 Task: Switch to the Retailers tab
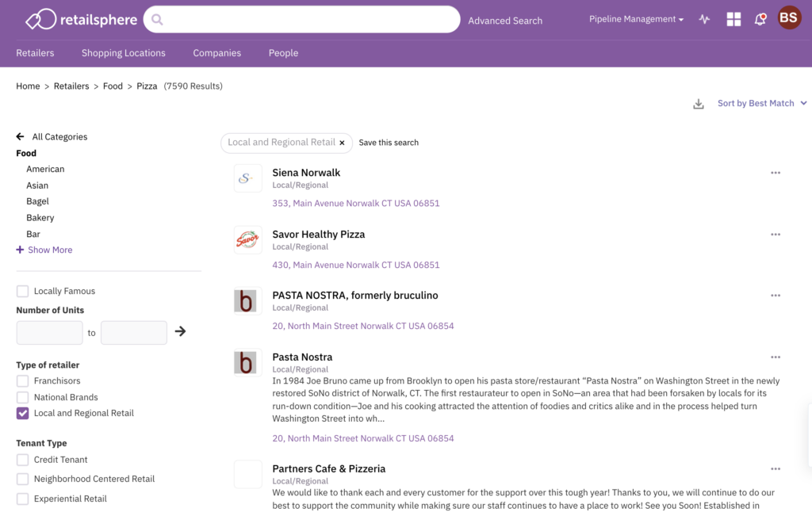coord(35,53)
